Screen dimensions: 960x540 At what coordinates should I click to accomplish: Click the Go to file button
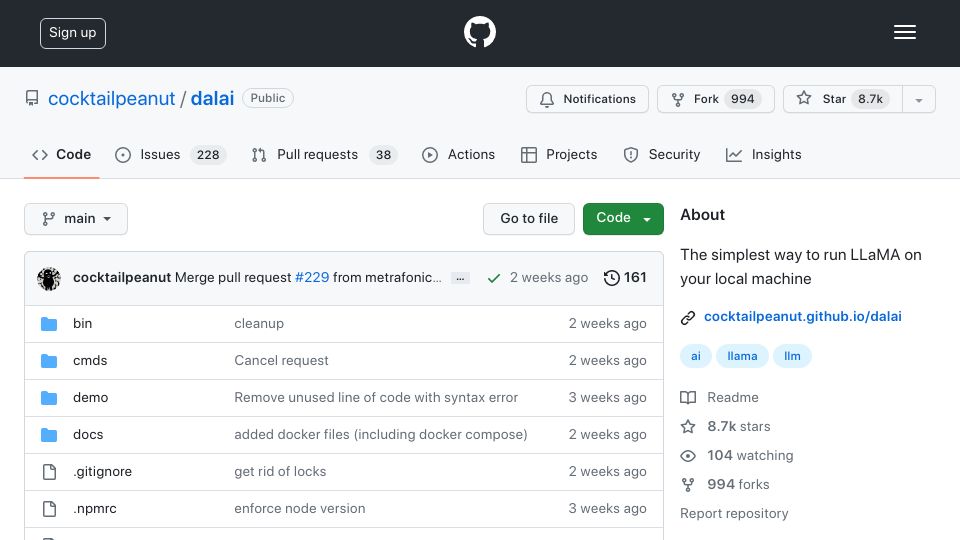[529, 219]
